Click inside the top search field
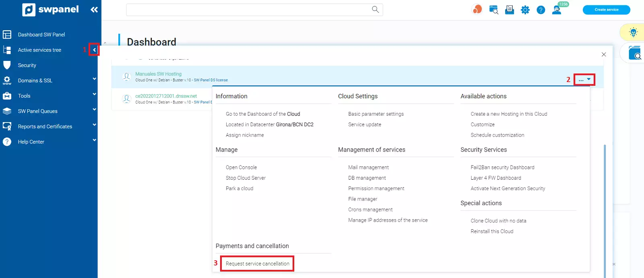This screenshot has height=278, width=644. 248,10
